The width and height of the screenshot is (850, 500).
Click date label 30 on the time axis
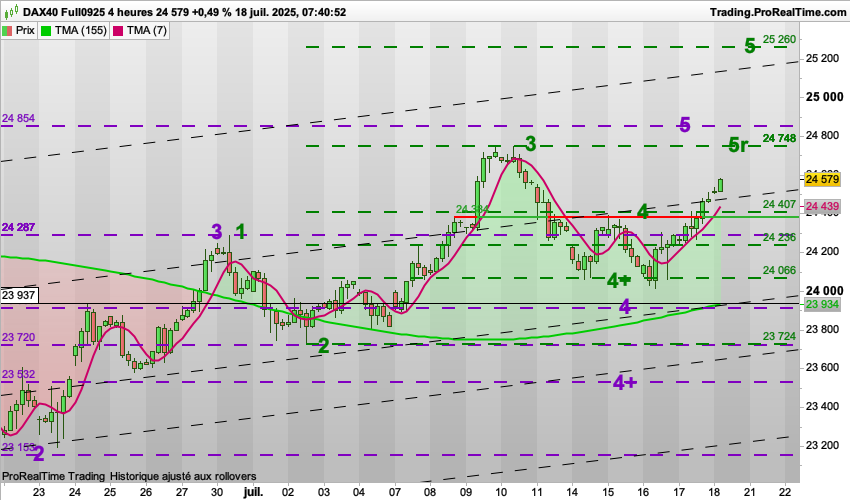[x=217, y=492]
